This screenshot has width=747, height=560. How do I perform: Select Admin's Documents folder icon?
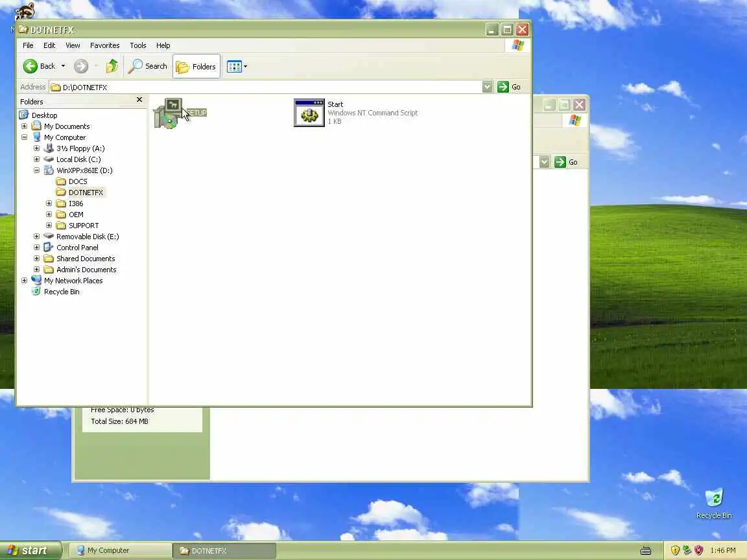coord(49,269)
